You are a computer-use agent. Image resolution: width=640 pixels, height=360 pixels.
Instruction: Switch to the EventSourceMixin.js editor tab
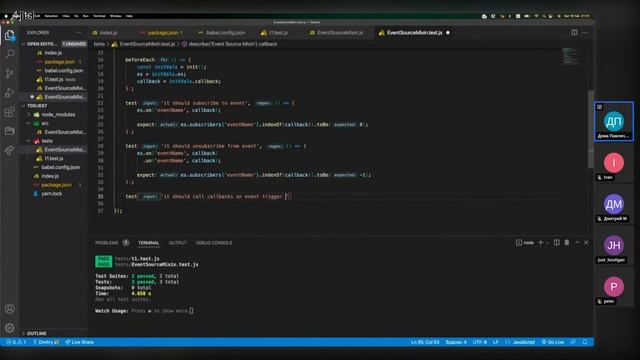click(x=339, y=33)
